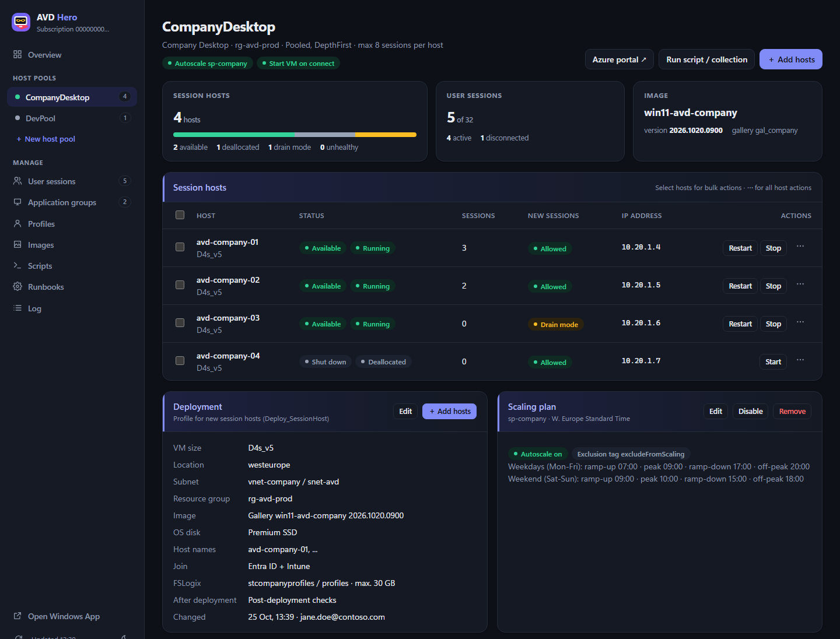Click the Open Windows App external-link icon
This screenshot has width=840, height=639.
(17, 616)
